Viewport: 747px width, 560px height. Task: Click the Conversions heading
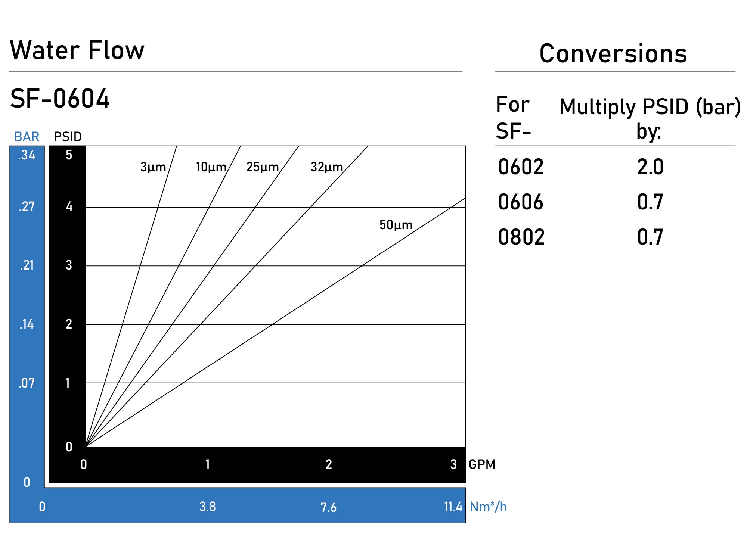(613, 53)
